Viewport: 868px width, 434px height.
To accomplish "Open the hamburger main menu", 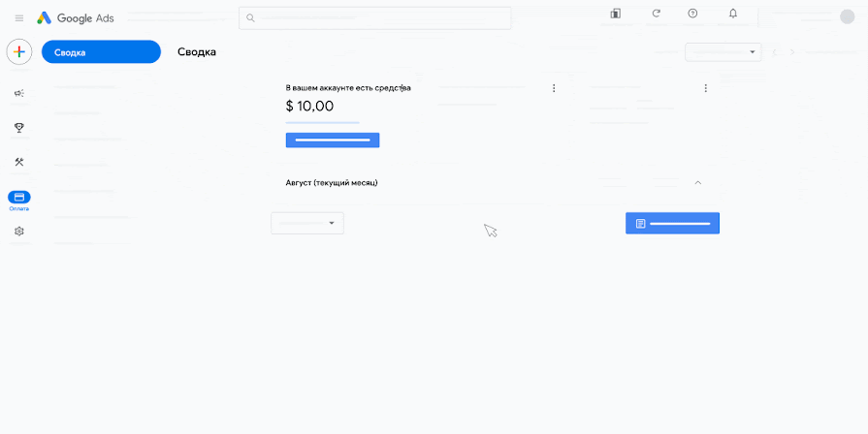I will point(19,18).
